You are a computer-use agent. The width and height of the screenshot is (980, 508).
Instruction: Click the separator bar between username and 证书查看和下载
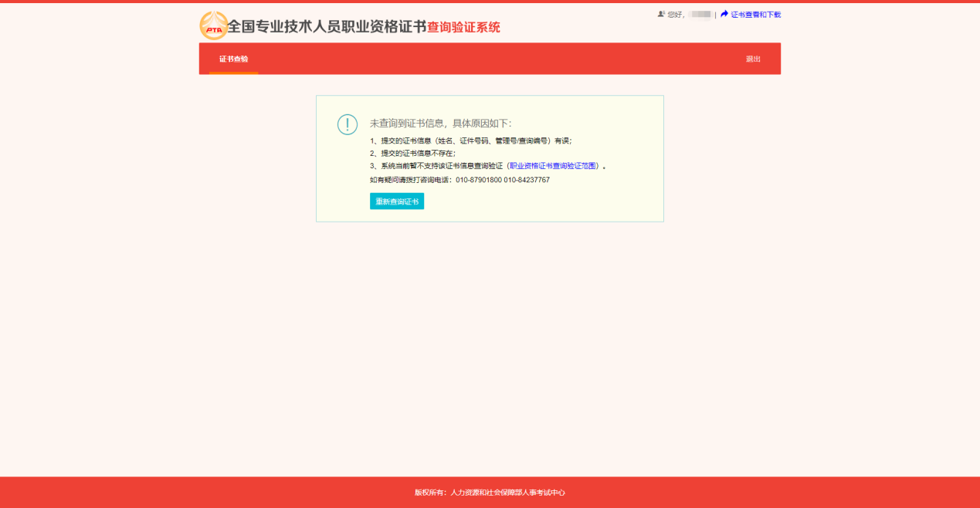pos(714,13)
